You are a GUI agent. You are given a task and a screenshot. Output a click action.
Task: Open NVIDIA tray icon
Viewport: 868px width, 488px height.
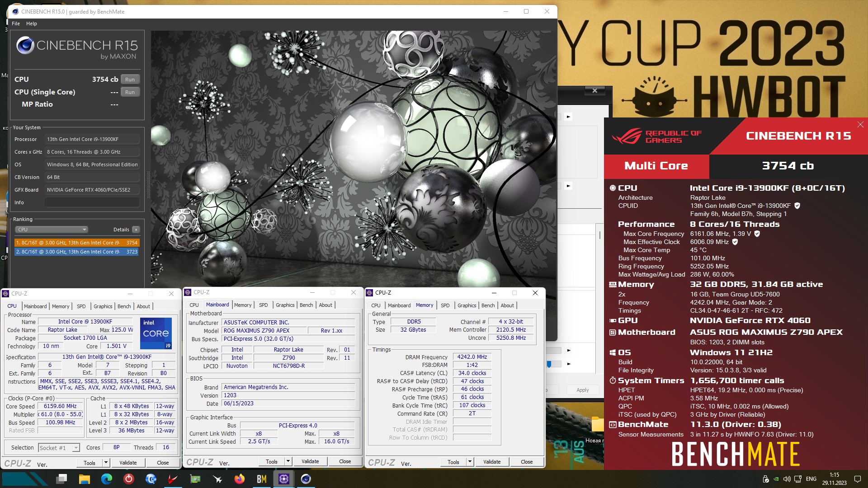(776, 479)
